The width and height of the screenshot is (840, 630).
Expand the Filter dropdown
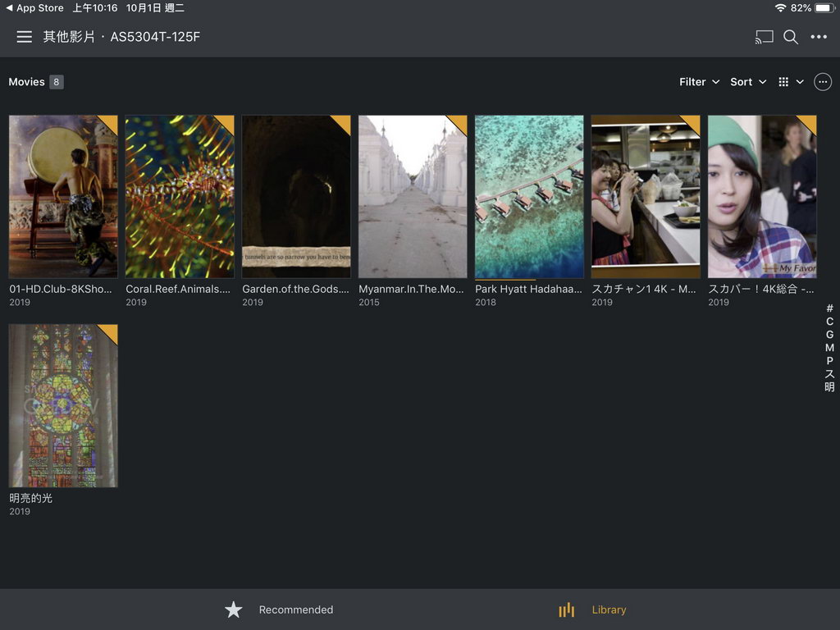(699, 82)
